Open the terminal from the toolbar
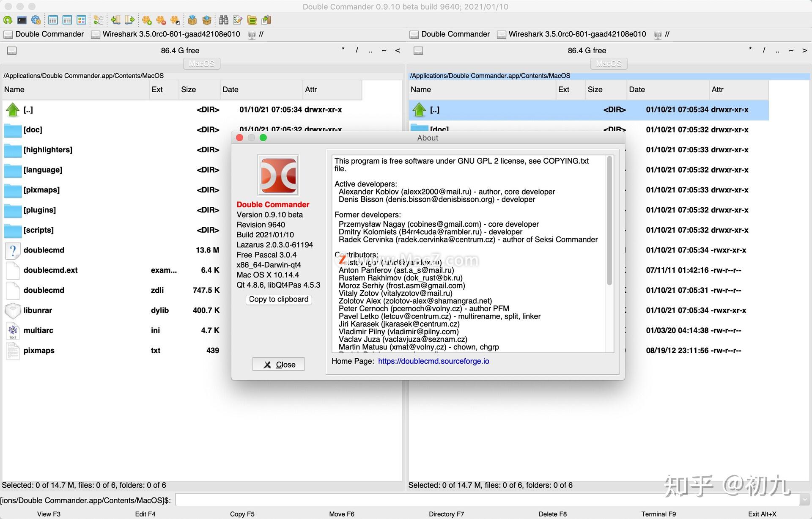Image resolution: width=812 pixels, height=519 pixels. coord(22,20)
